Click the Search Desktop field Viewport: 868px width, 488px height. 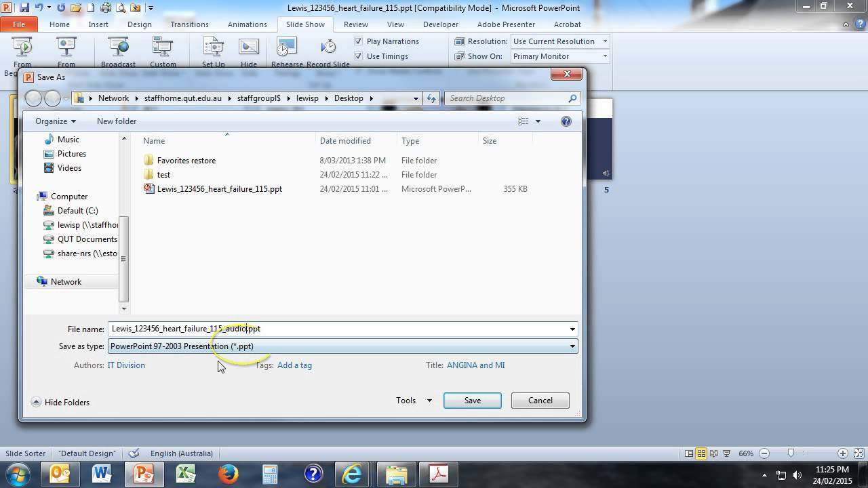[513, 98]
